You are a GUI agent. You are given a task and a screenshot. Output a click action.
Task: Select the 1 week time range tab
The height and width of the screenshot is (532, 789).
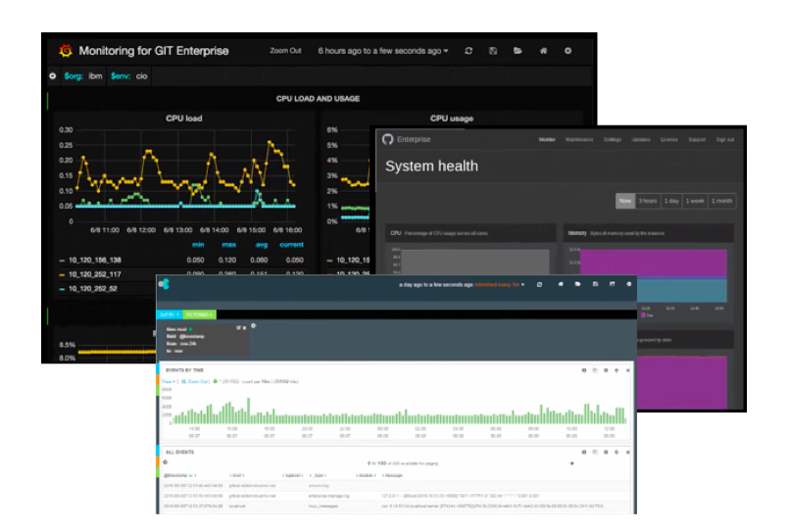pyautogui.click(x=695, y=201)
